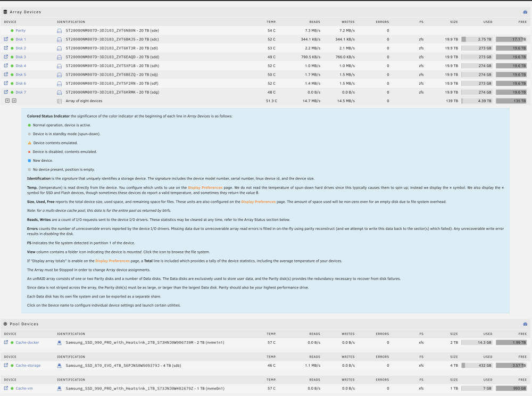Open the Disk 1 file browser icon

pyautogui.click(x=6, y=39)
